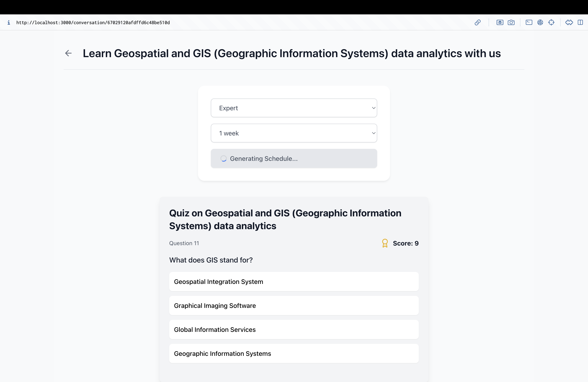Click the crosshair target icon
The width and height of the screenshot is (588, 382).
(551, 22)
